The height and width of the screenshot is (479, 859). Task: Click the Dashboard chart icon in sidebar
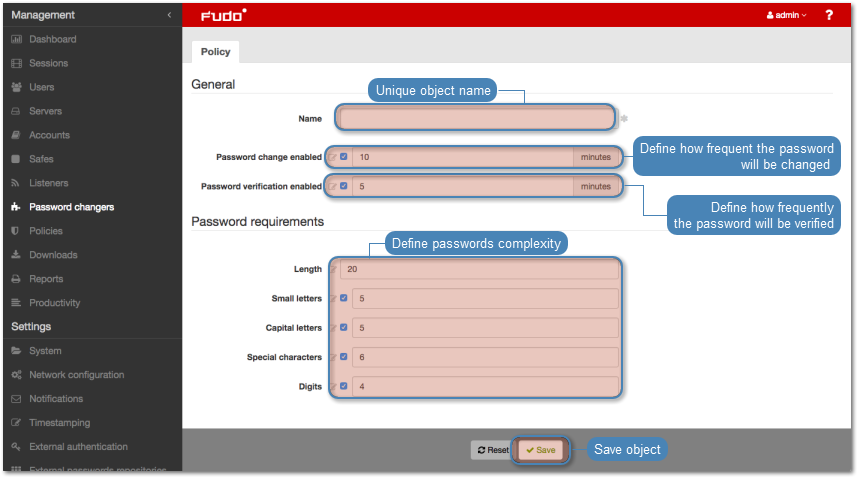click(x=16, y=39)
